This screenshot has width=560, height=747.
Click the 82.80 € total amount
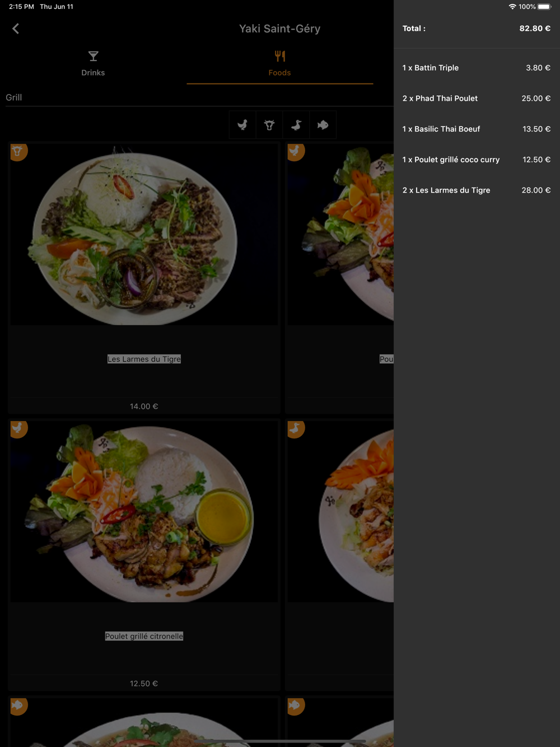[x=535, y=29]
